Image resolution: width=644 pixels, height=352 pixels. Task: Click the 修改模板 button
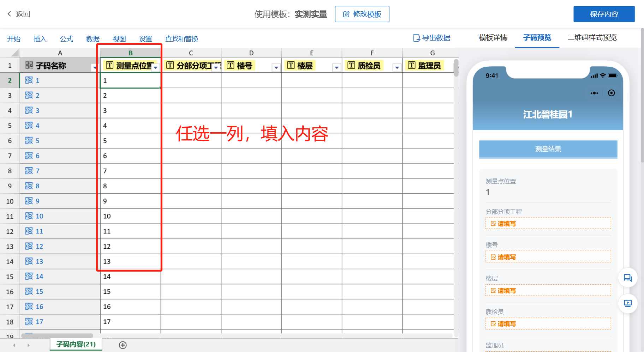(362, 14)
